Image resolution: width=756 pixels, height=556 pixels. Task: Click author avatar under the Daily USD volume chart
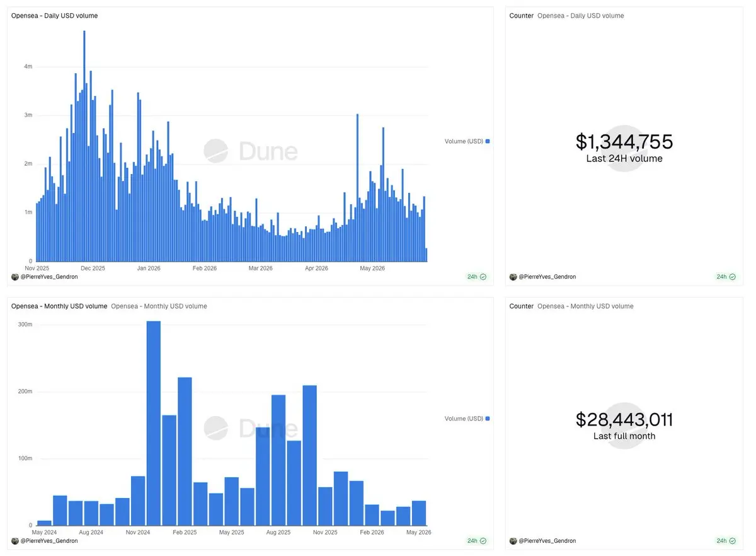(x=15, y=277)
